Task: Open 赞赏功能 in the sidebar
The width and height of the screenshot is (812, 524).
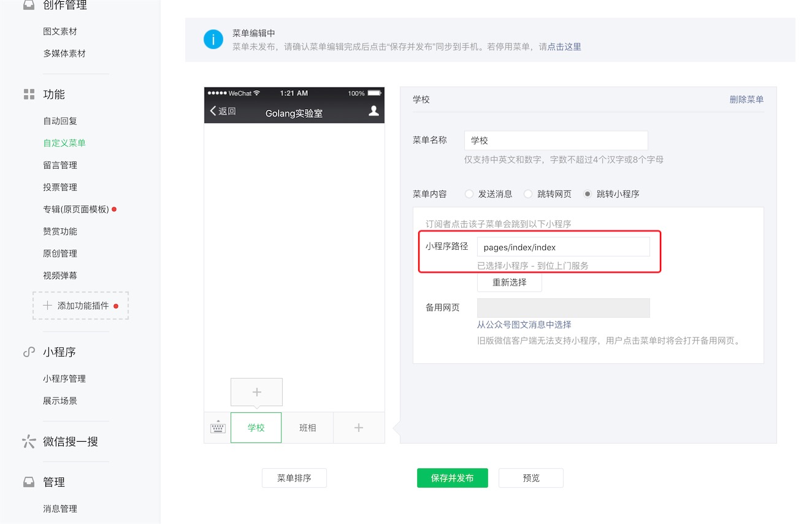Action: (60, 231)
